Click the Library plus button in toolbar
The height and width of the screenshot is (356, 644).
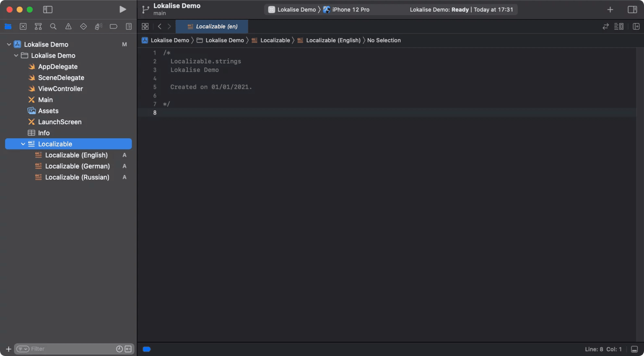(x=610, y=9)
